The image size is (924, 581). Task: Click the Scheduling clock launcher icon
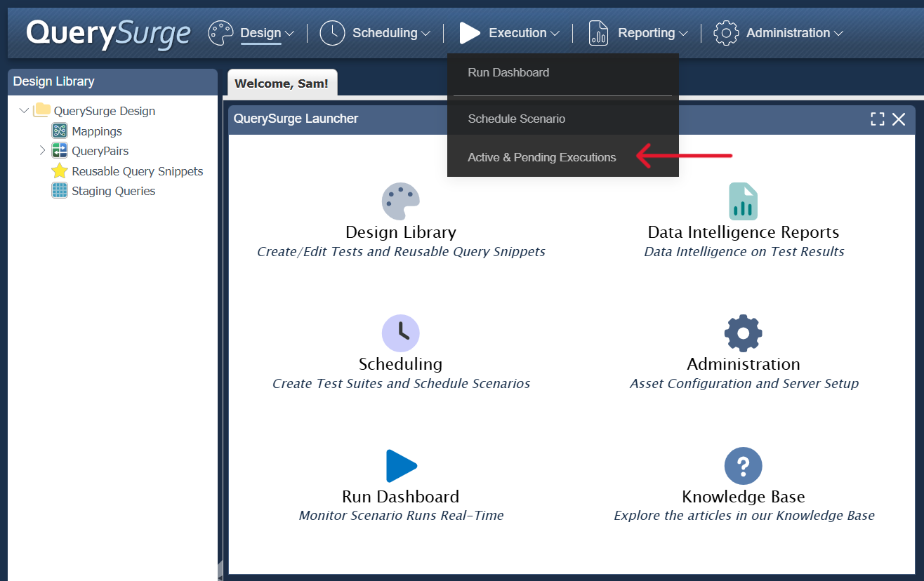(x=401, y=333)
